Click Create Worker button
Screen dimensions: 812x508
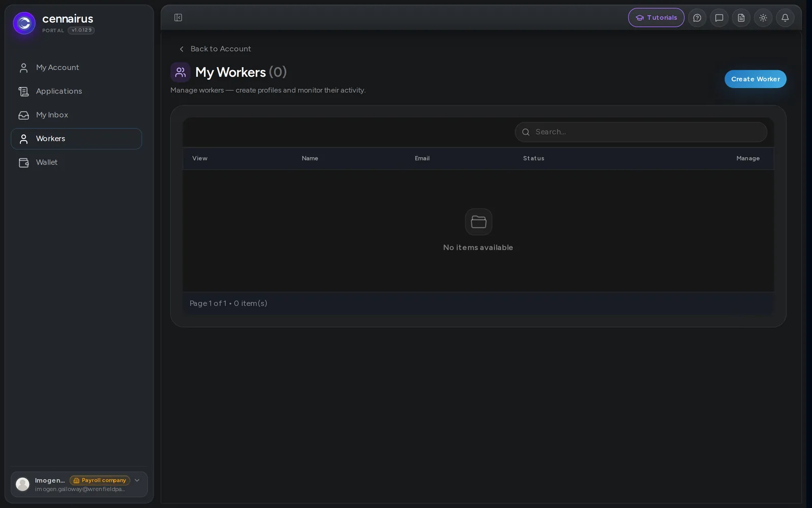click(x=755, y=79)
